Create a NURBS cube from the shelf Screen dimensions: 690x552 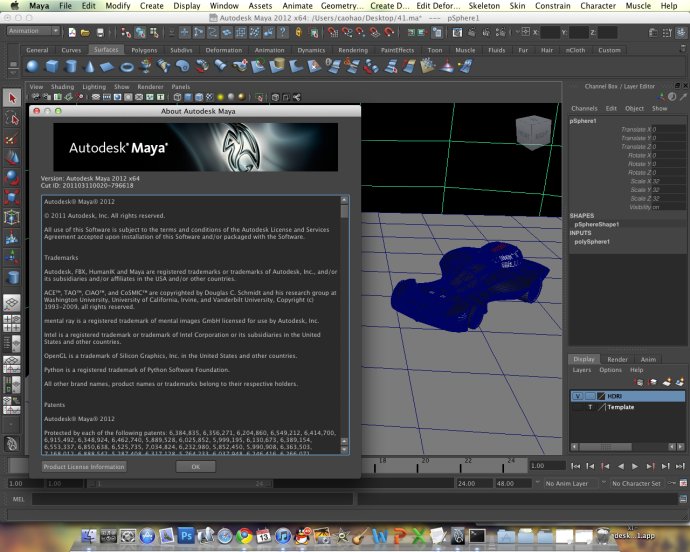coord(52,66)
